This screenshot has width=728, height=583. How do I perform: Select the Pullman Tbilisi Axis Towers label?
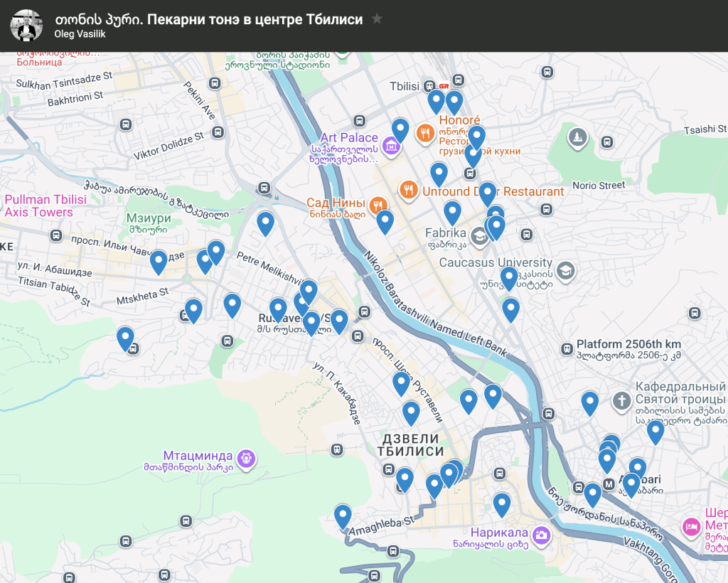(45, 205)
